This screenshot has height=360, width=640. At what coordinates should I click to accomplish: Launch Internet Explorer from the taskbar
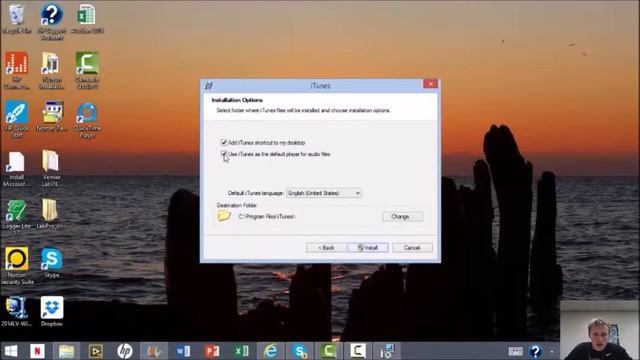[x=271, y=351]
